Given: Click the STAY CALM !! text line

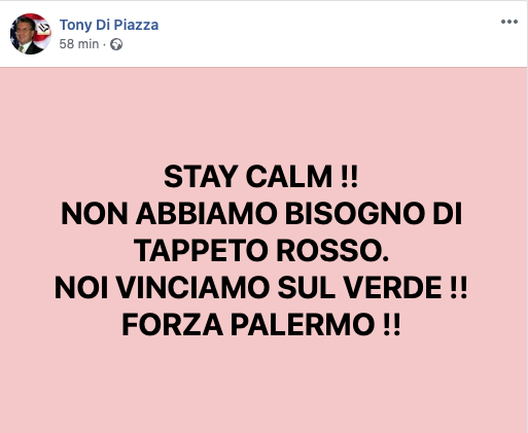Looking at the screenshot, I should (261, 176).
